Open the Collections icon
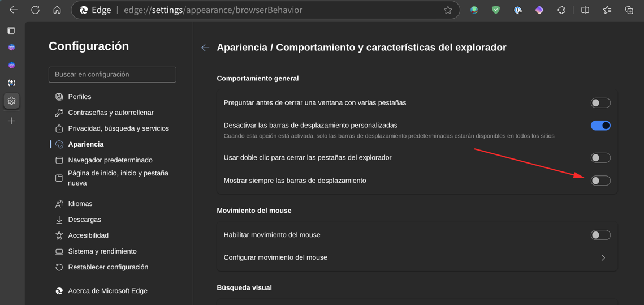644x305 pixels. tap(629, 10)
